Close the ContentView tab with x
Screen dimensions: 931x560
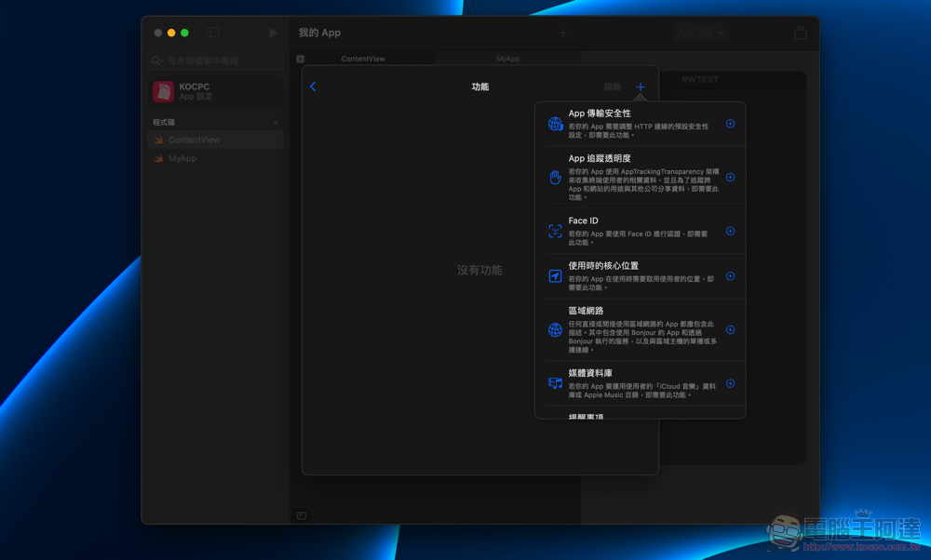click(301, 59)
